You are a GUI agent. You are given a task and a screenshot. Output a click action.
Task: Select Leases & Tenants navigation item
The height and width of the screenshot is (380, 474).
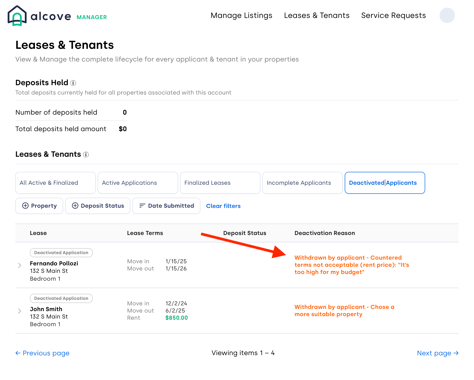click(317, 15)
